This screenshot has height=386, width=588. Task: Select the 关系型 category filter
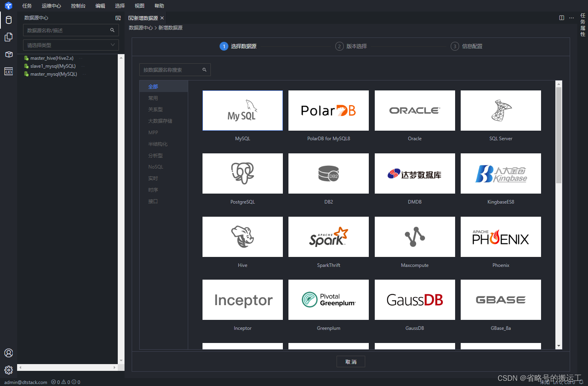tap(164, 109)
